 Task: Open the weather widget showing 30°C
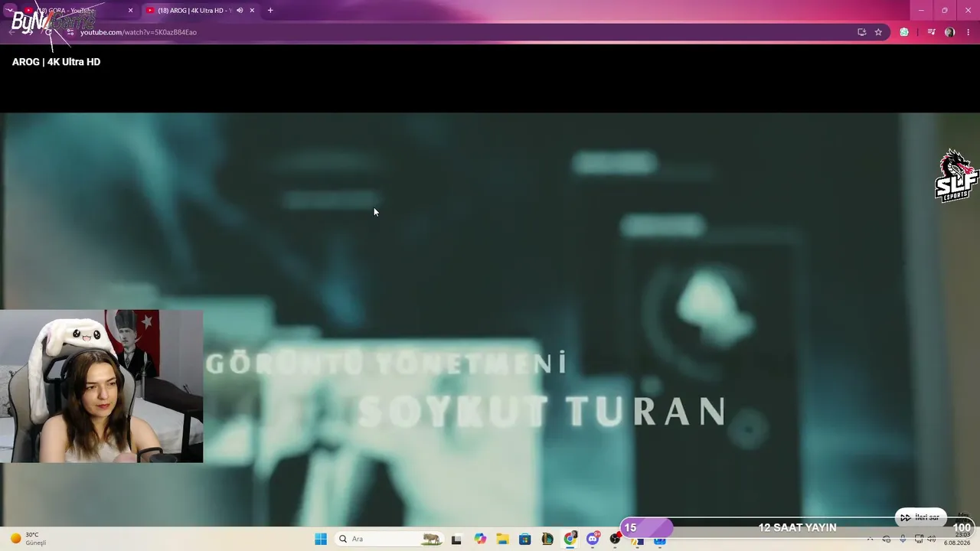tap(28, 539)
